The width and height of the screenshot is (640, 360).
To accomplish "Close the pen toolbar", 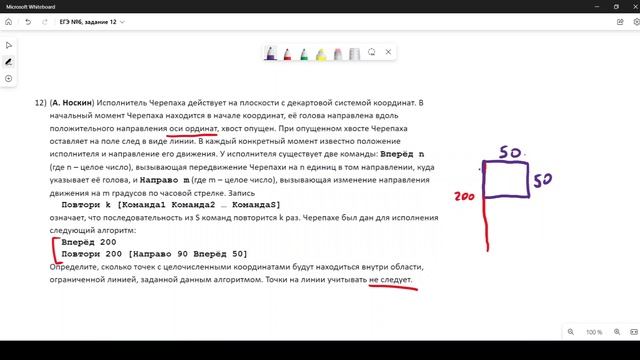I will click(388, 52).
